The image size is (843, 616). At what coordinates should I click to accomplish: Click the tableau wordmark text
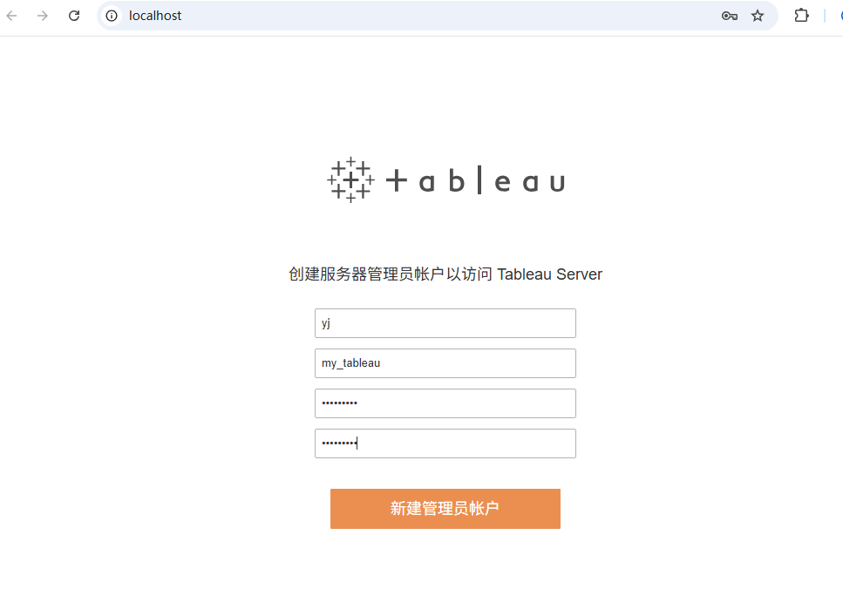pos(475,181)
